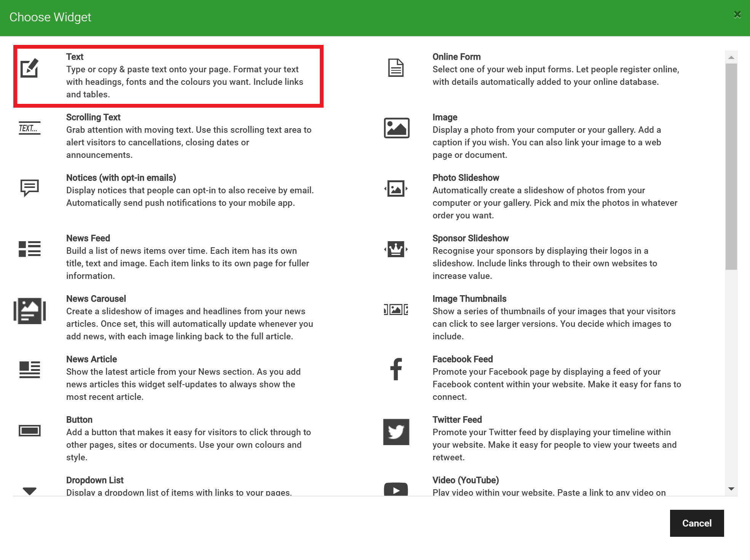Click the Image widget description text
Screen dimensions: 750x560
pos(547,142)
